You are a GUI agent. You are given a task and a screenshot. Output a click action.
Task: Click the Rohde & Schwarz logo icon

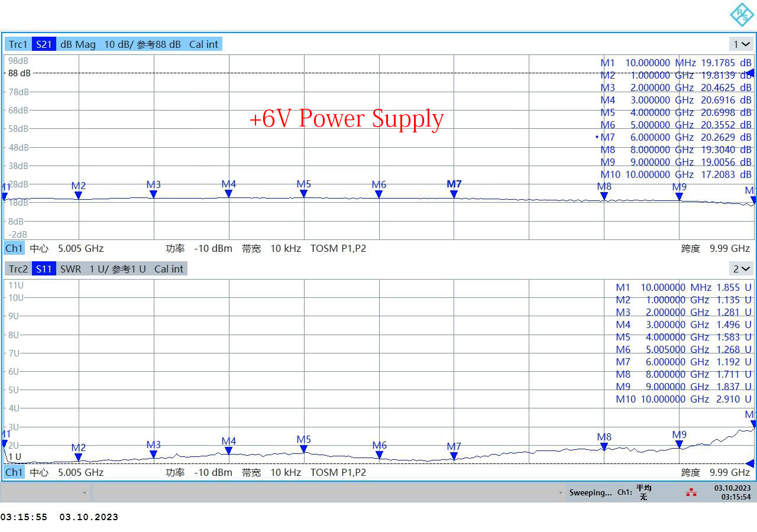point(741,15)
